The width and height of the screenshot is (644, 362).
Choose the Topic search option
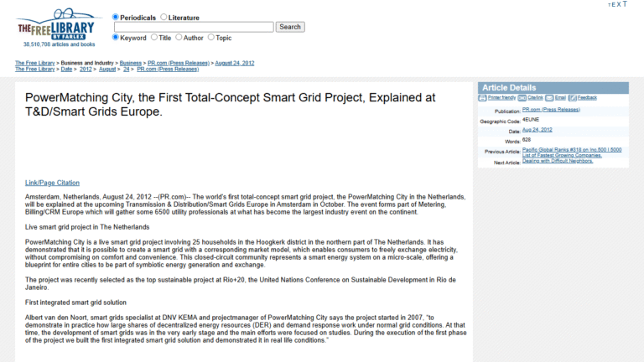coord(211,38)
